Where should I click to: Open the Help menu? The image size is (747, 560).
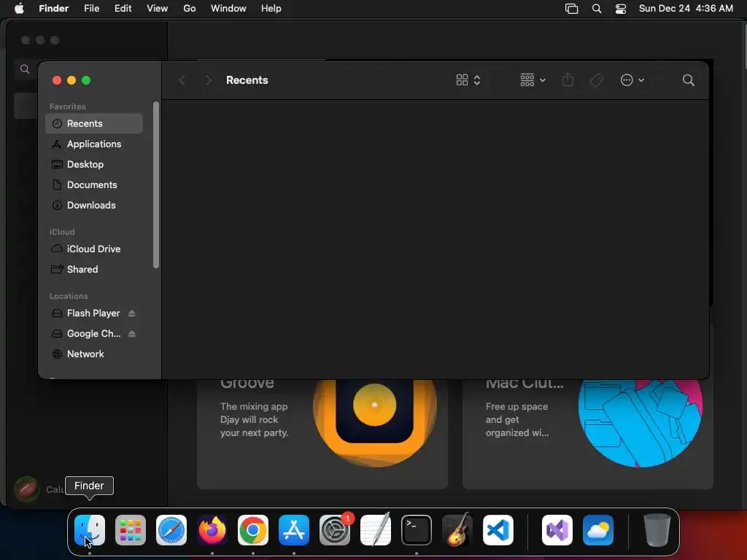tap(271, 9)
